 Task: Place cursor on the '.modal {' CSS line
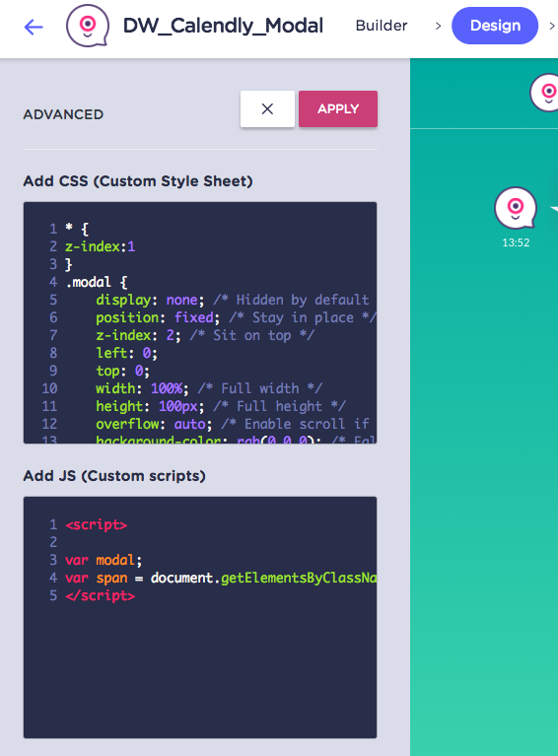[97, 282]
